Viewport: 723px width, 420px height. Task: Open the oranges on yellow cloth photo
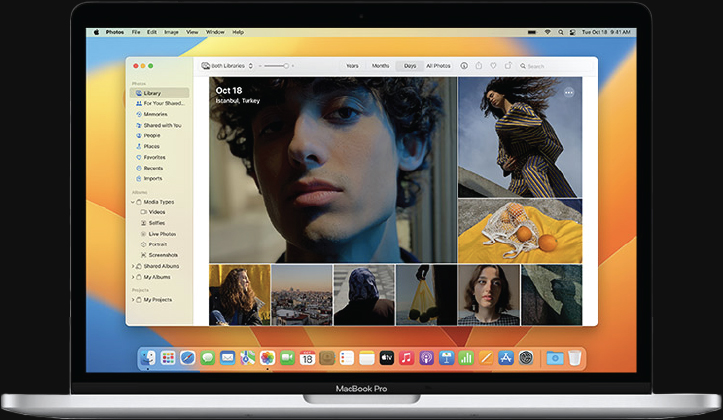click(x=520, y=231)
